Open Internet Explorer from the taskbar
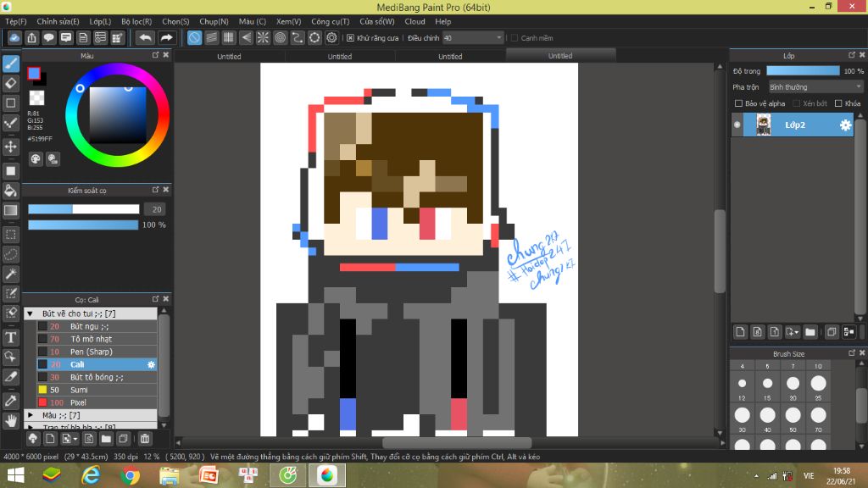 click(x=91, y=476)
